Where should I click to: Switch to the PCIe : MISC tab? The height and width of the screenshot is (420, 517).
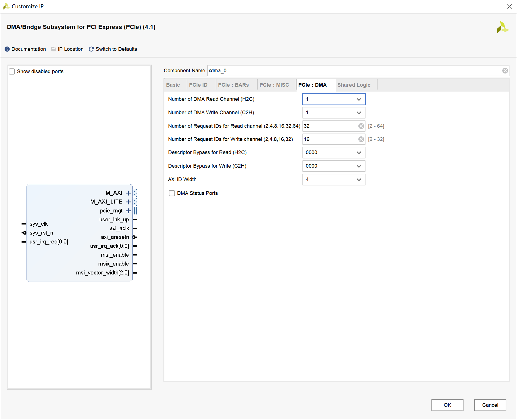click(x=274, y=85)
